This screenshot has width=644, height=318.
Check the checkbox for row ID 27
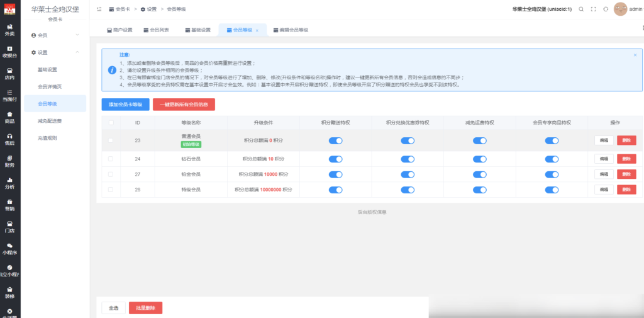(x=111, y=174)
